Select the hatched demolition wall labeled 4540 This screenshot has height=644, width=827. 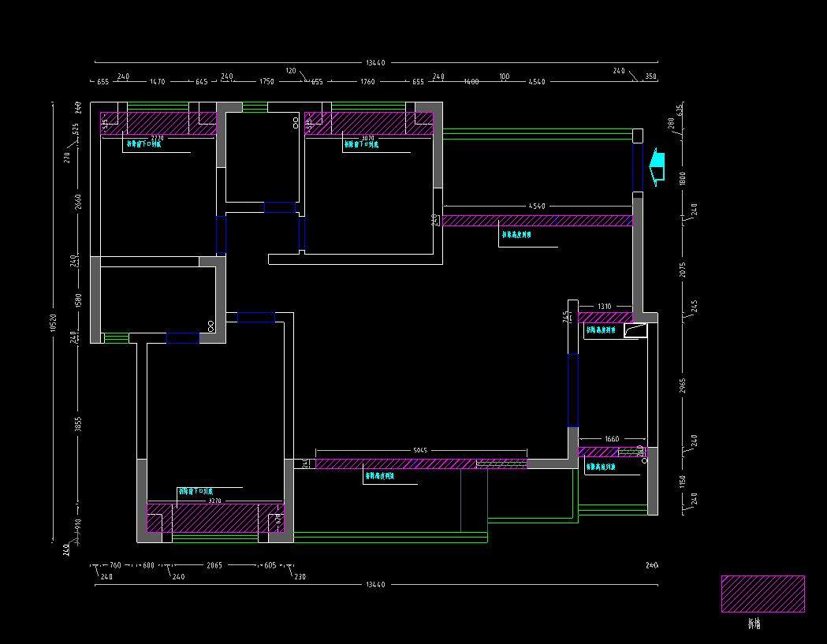pos(538,221)
